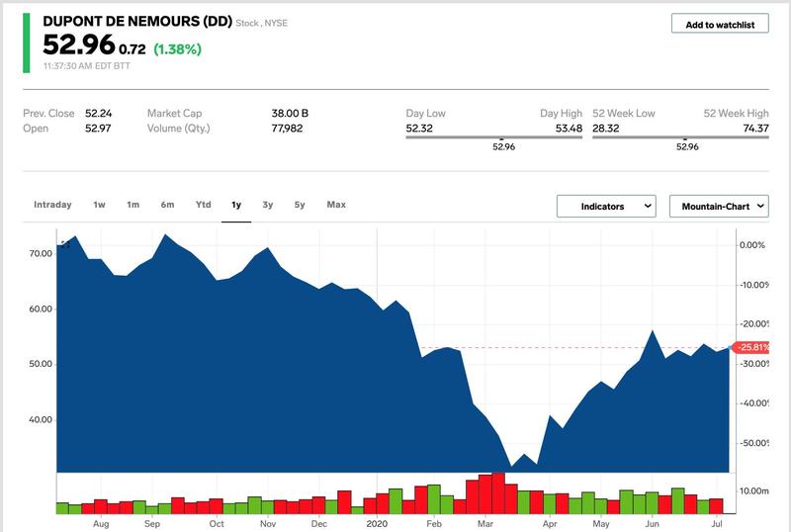The width and height of the screenshot is (791, 532).
Task: Select the Max time range tab
Action: 336,205
